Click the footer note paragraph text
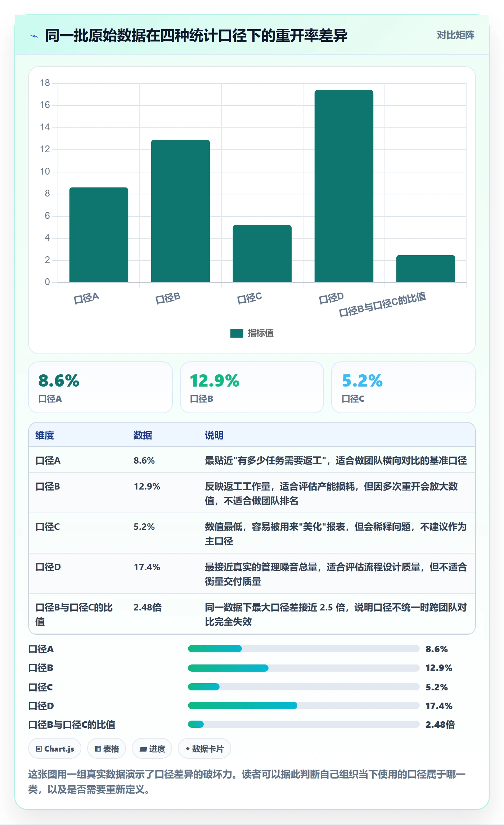This screenshot has width=504, height=825. [247, 782]
